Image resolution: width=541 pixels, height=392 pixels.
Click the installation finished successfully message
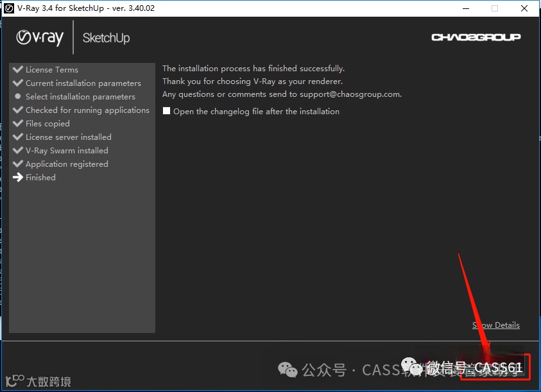click(253, 68)
